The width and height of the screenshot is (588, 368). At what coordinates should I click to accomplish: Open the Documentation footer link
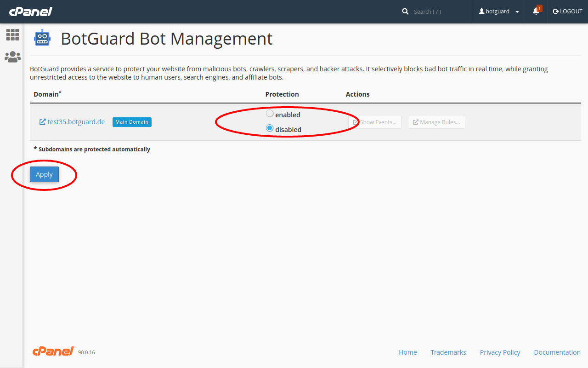click(x=557, y=352)
